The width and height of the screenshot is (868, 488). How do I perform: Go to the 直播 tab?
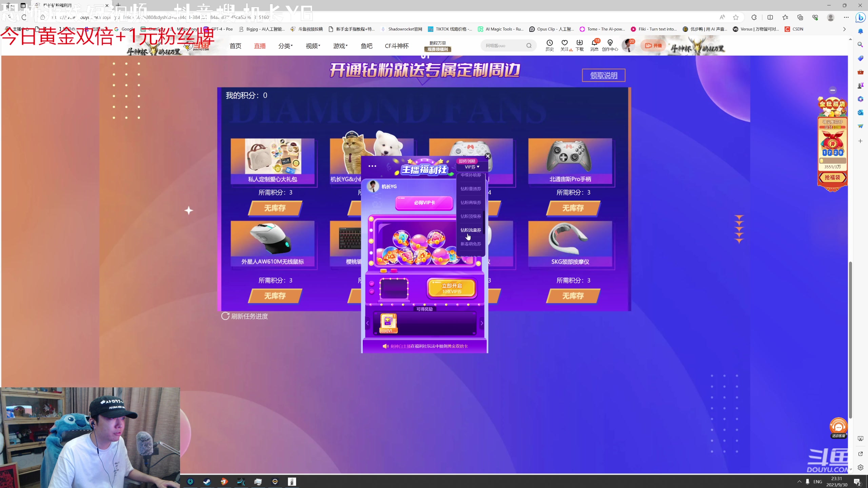pos(260,46)
